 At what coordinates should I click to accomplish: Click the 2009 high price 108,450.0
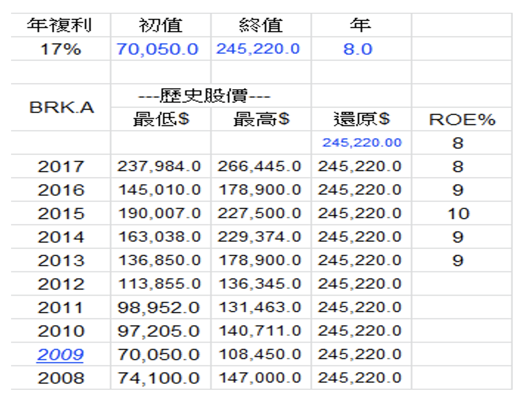259,354
